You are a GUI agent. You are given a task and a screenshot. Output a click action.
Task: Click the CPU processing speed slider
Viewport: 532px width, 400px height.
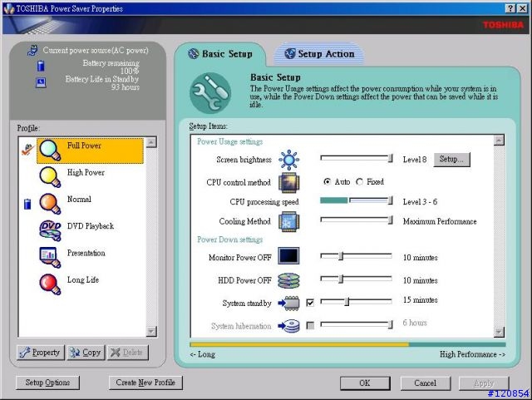357,200
